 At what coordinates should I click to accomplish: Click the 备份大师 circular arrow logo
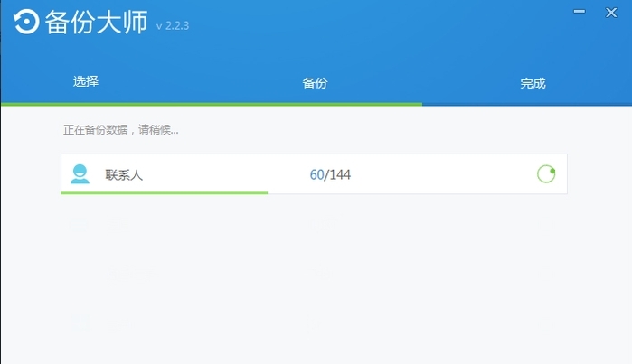[25, 23]
